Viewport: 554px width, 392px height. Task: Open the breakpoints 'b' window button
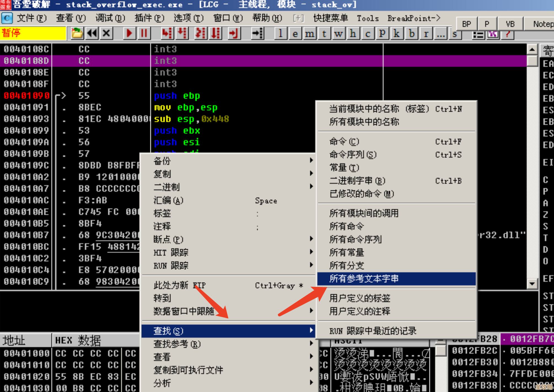pos(412,34)
